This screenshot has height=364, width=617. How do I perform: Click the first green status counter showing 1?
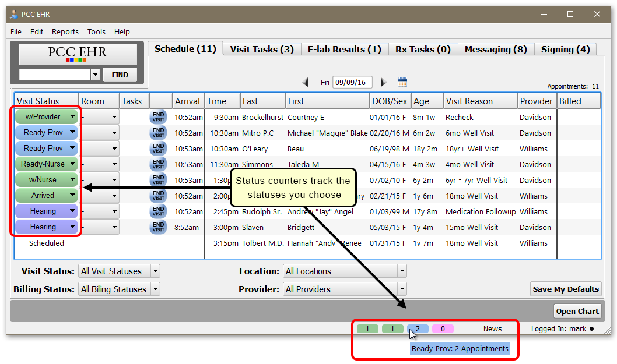click(x=367, y=329)
